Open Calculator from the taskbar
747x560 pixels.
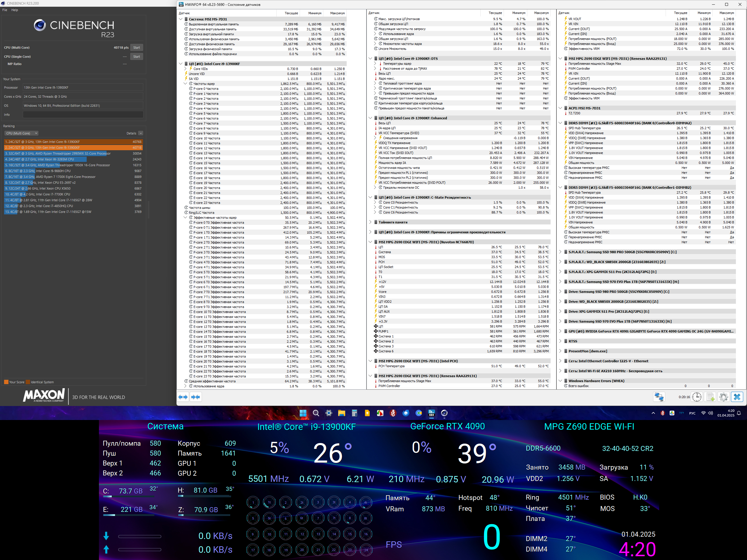(354, 413)
